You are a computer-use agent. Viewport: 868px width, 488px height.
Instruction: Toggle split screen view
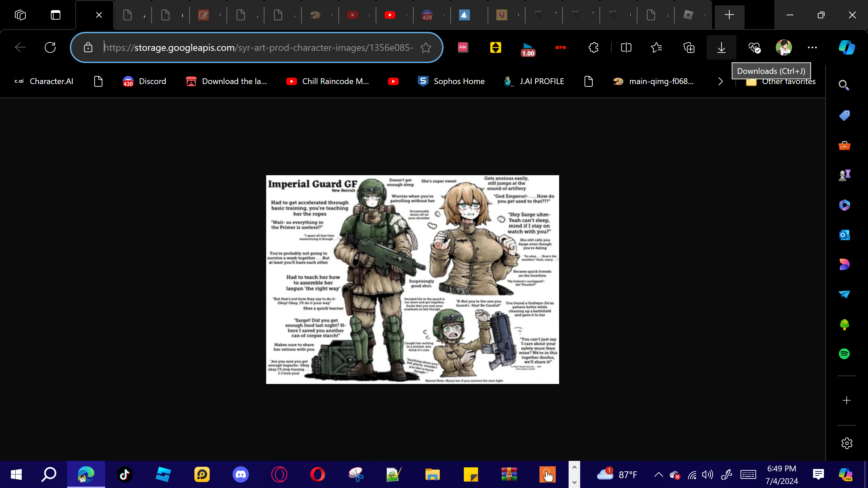626,47
